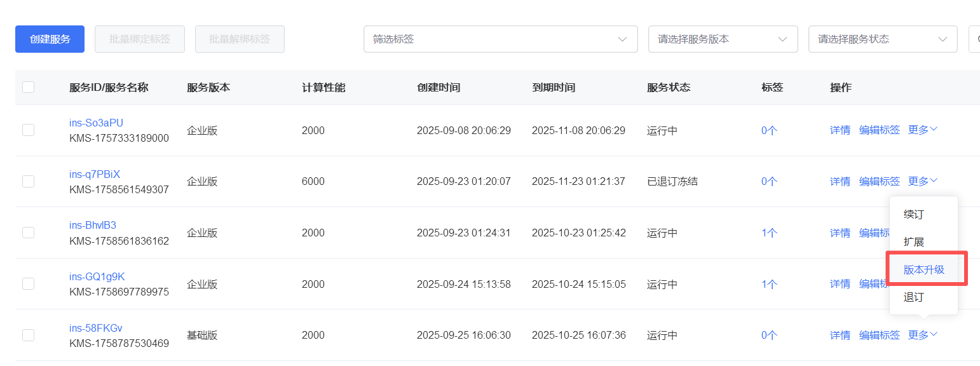Viewport: 980px width, 366px height.
Task: Open the More menu for ins-q7PBiX row
Action: pyautogui.click(x=923, y=181)
